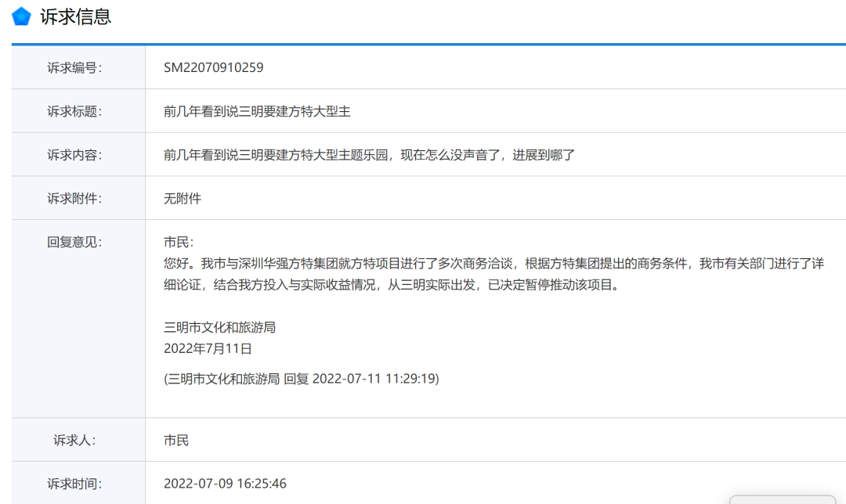Viewport: 846px width, 504px height.
Task: Click the submission time 2022-07-09 16:25:46
Action: pos(225,484)
